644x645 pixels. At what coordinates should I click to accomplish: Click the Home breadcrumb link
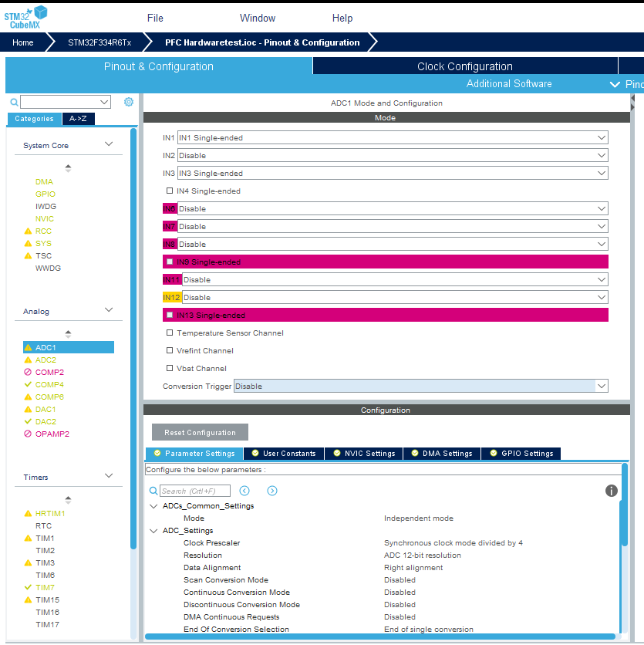pyautogui.click(x=23, y=42)
